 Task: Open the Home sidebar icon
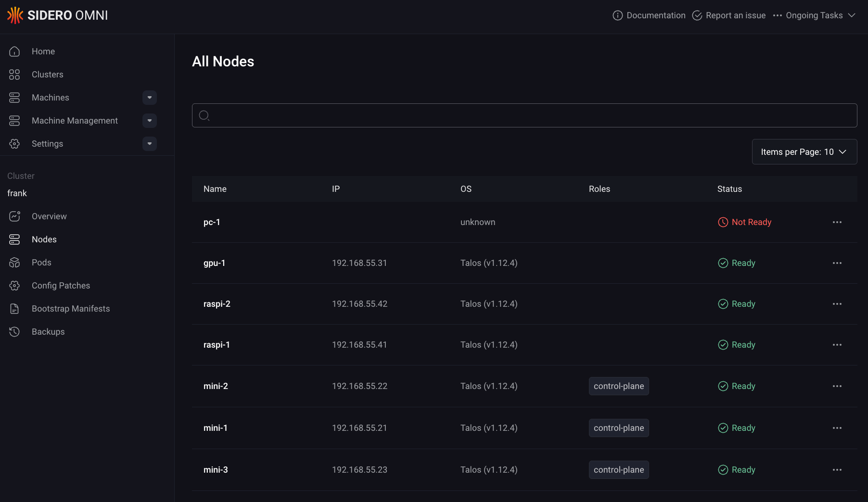[x=14, y=51]
